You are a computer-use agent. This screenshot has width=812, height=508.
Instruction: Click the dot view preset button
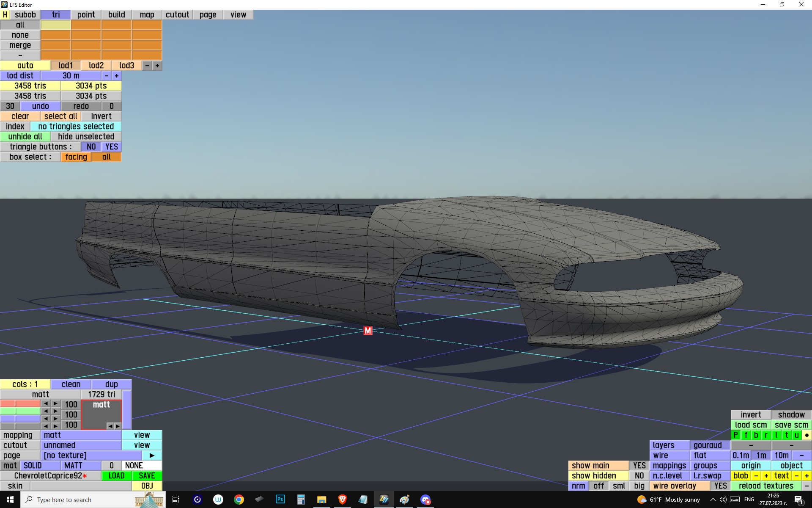807,435
